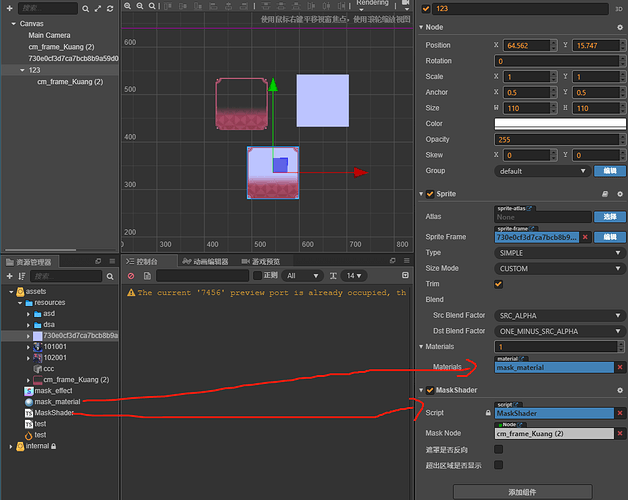Expand the internal folder in the assets tree
The image size is (628, 500).
pyautogui.click(x=11, y=446)
